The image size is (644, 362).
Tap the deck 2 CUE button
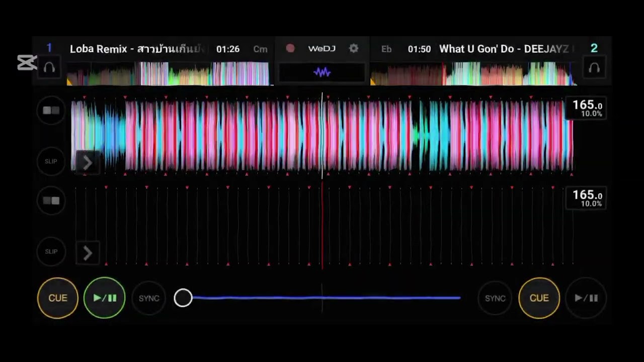click(x=539, y=298)
